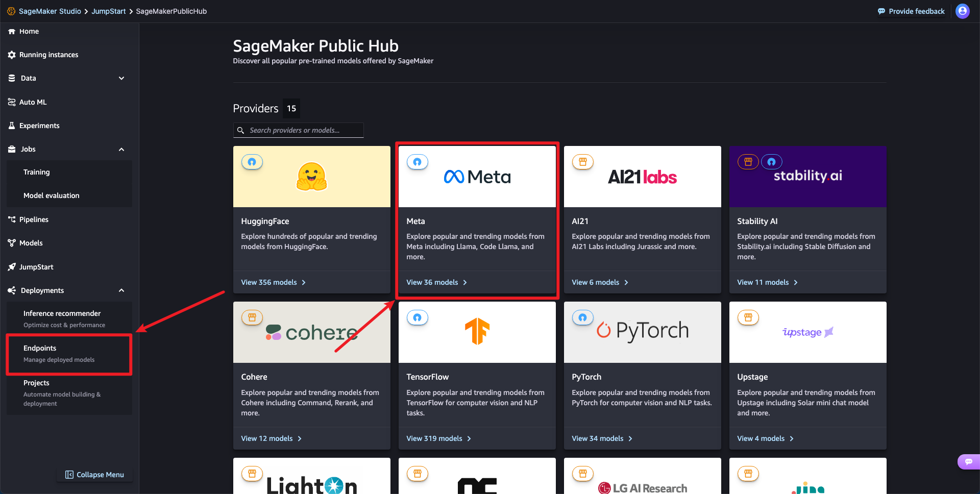Click the Provide feedback chat icon
980x494 pixels.
point(881,11)
